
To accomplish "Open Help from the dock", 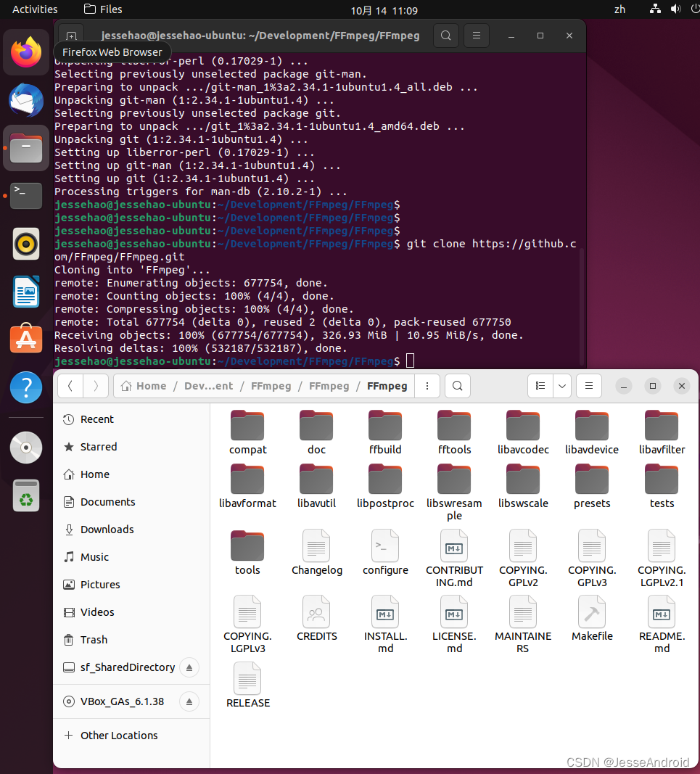I will pos(26,387).
